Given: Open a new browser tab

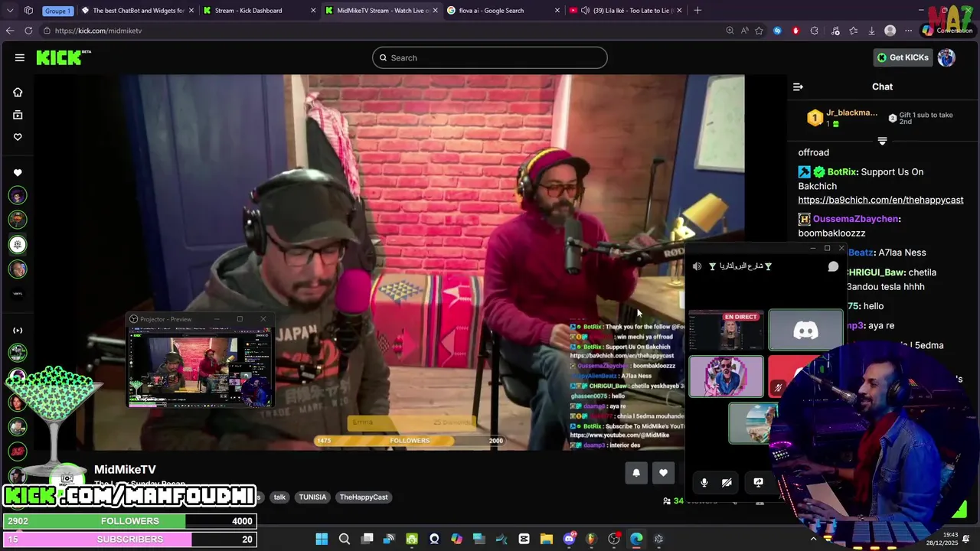Looking at the screenshot, I should coord(697,11).
